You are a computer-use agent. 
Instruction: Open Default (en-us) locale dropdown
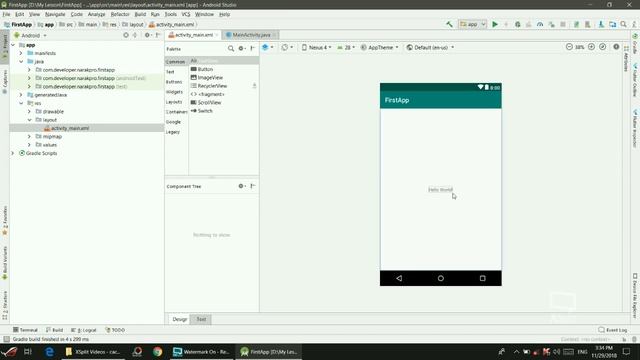click(x=430, y=47)
